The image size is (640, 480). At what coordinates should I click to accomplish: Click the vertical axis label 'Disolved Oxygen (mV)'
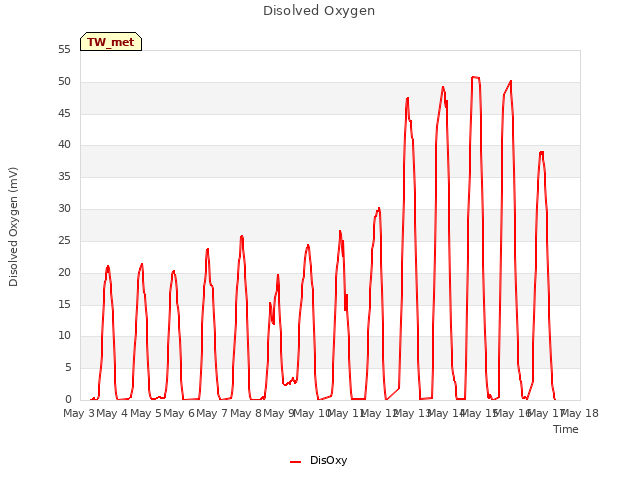[x=13, y=227]
